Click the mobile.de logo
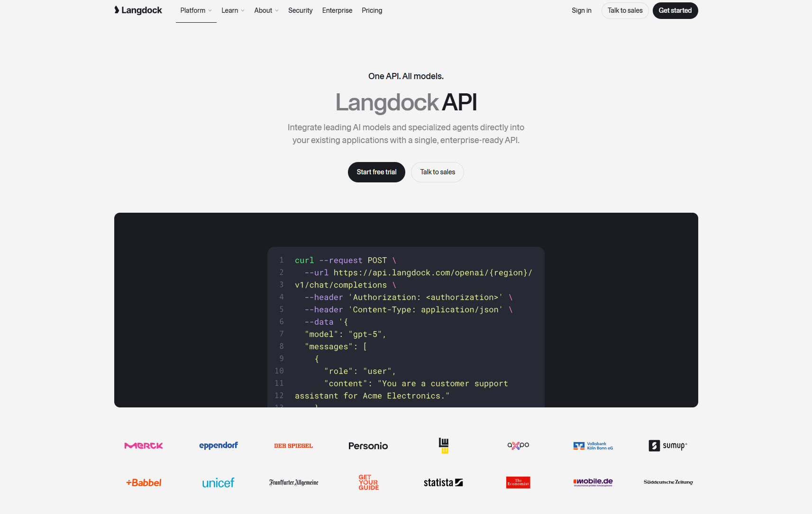Screen dimensions: 812x514 593,482
